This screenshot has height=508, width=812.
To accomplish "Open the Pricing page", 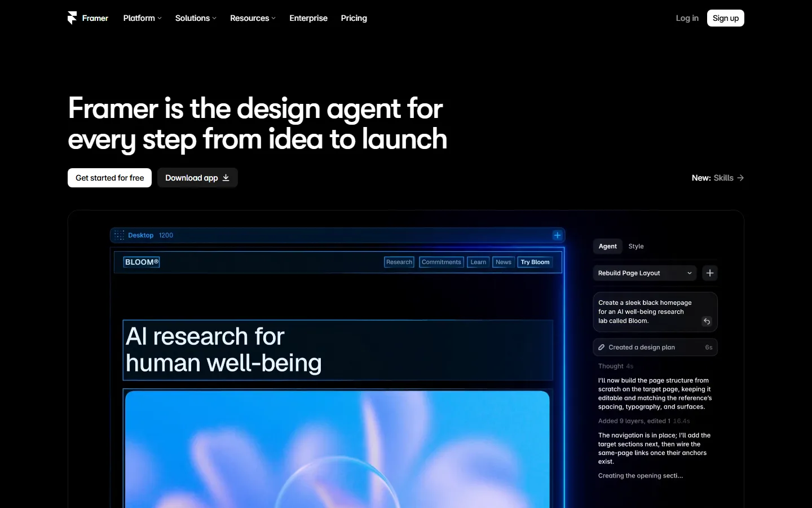I will pyautogui.click(x=354, y=18).
